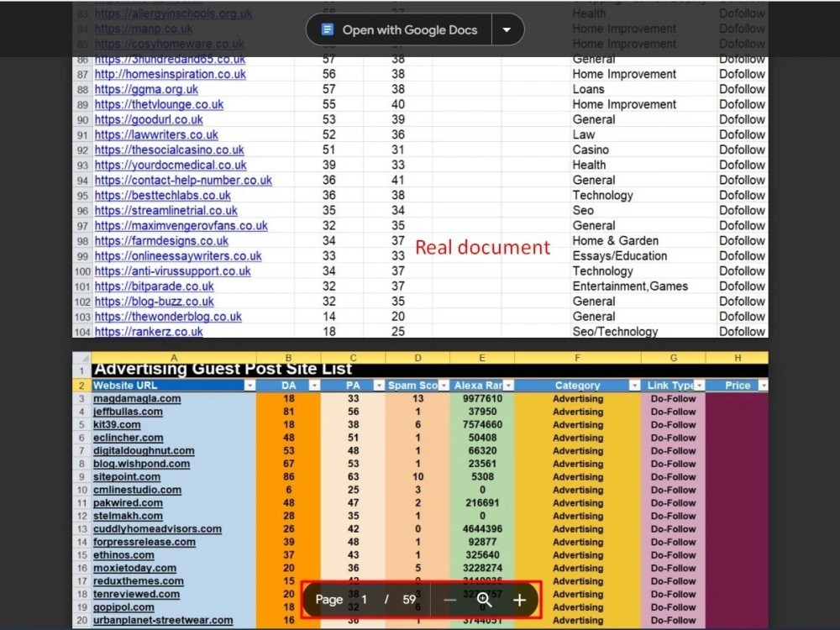Click the Casino category cell

click(591, 150)
